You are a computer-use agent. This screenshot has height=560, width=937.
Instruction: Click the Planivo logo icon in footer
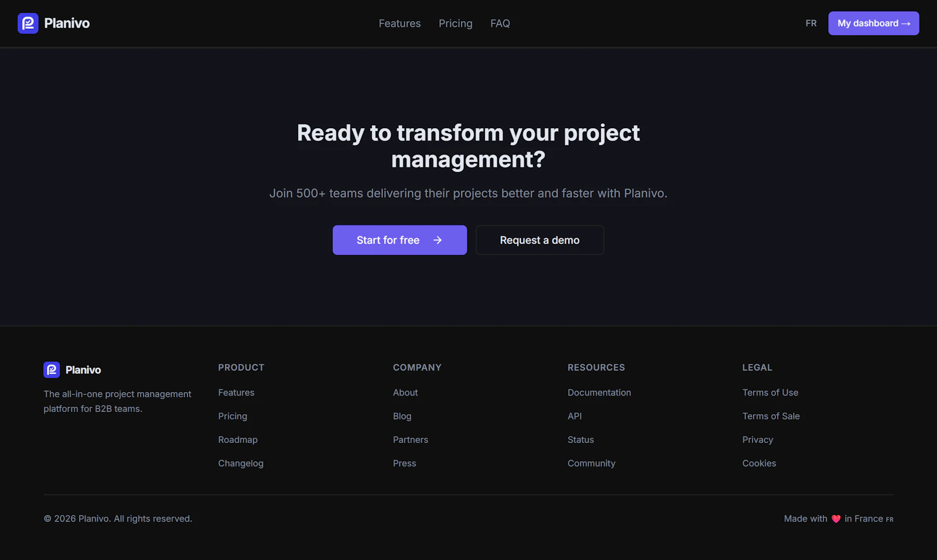click(x=52, y=370)
